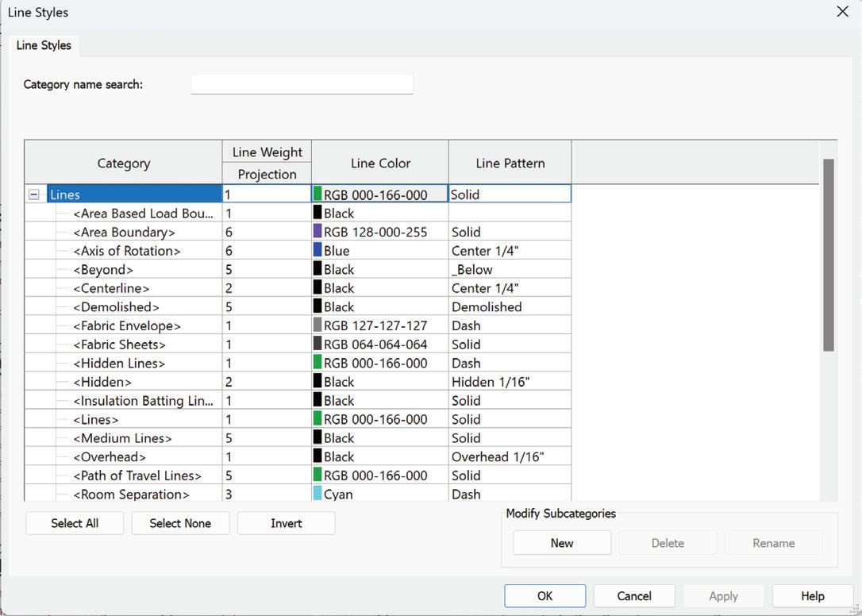Open the Help button

(x=813, y=595)
